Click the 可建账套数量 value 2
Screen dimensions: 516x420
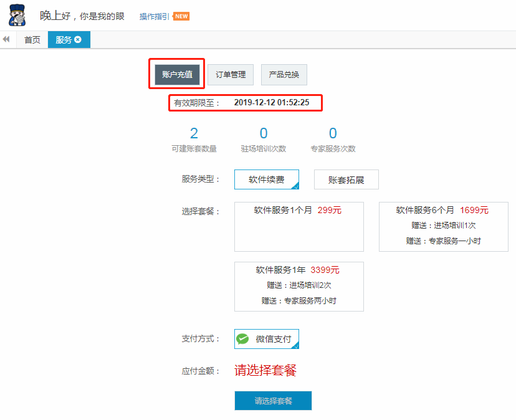(x=194, y=133)
